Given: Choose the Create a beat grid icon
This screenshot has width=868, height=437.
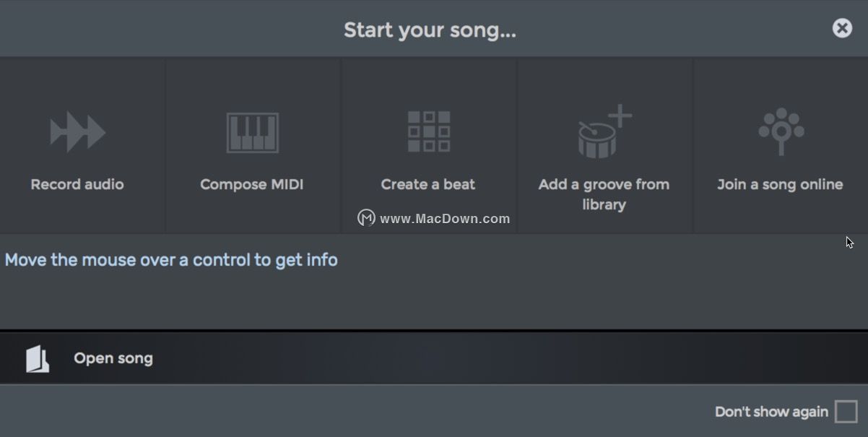Looking at the screenshot, I should [428, 131].
